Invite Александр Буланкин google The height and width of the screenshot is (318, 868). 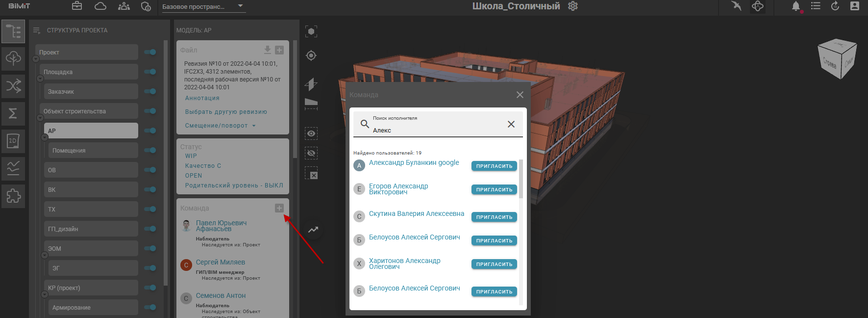click(494, 166)
